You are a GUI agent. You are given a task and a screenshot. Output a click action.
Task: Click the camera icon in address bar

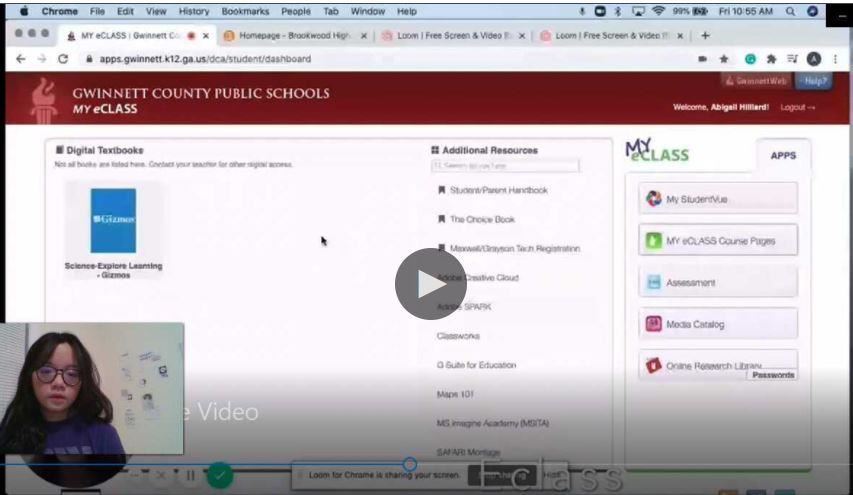[703, 59]
